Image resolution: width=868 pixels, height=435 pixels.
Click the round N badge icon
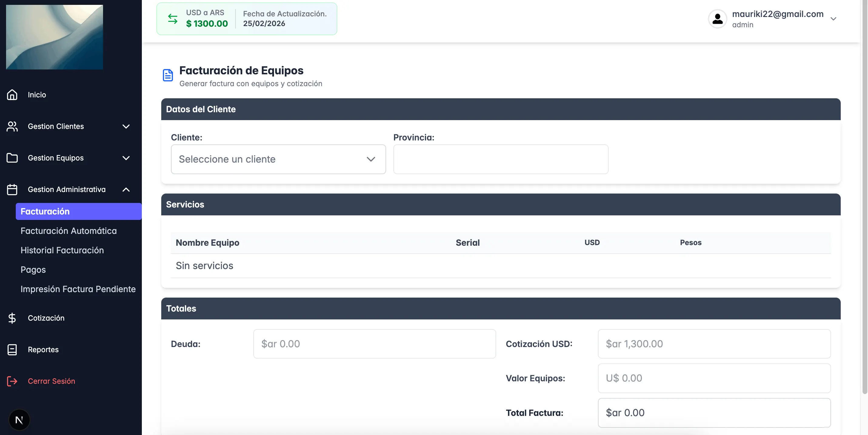19,420
